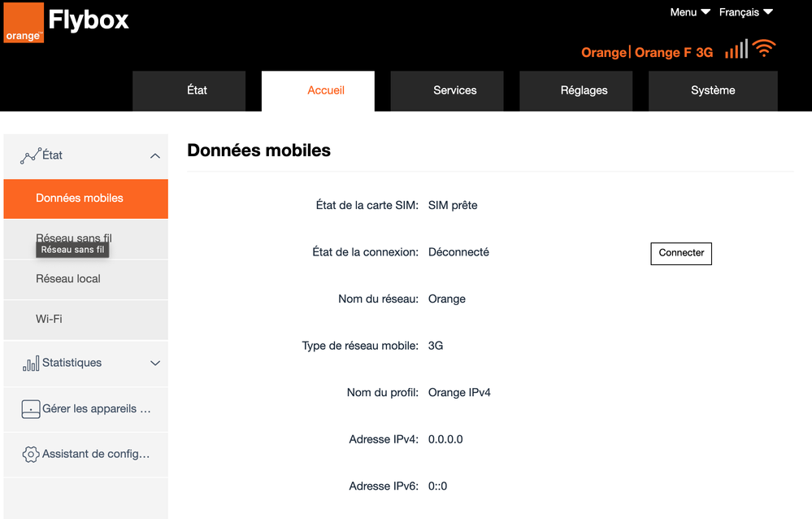The image size is (812, 519).
Task: Click the État de la carte SIM label
Action: [367, 205]
